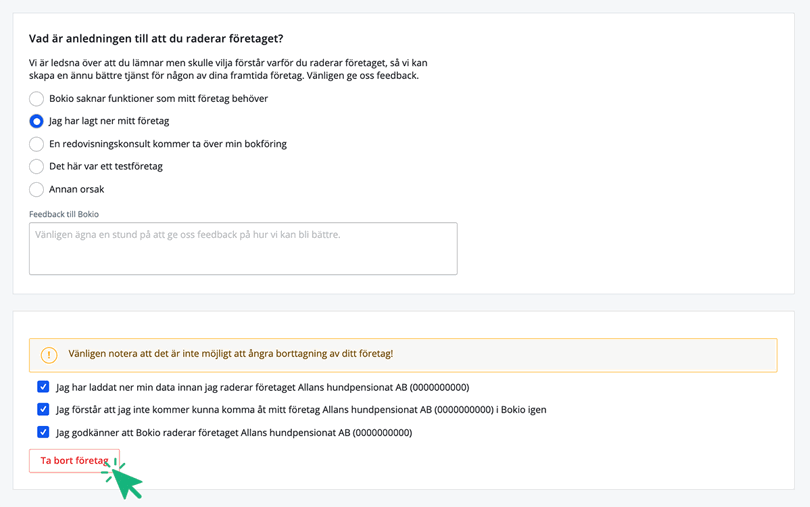810x507 pixels.
Task: Choose the 'En redovisningskonsult' radio option
Action: 36,144
